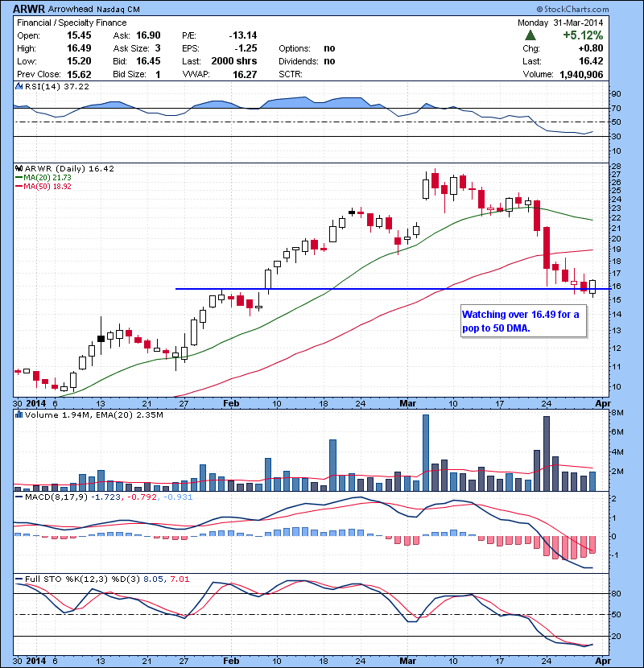644x668 pixels.
Task: Click the Ask Size value '3'
Action: [158, 48]
